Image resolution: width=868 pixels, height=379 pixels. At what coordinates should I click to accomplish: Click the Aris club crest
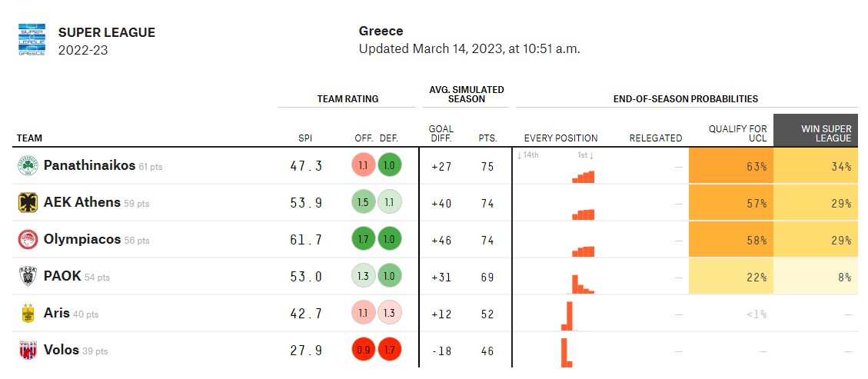(28, 314)
